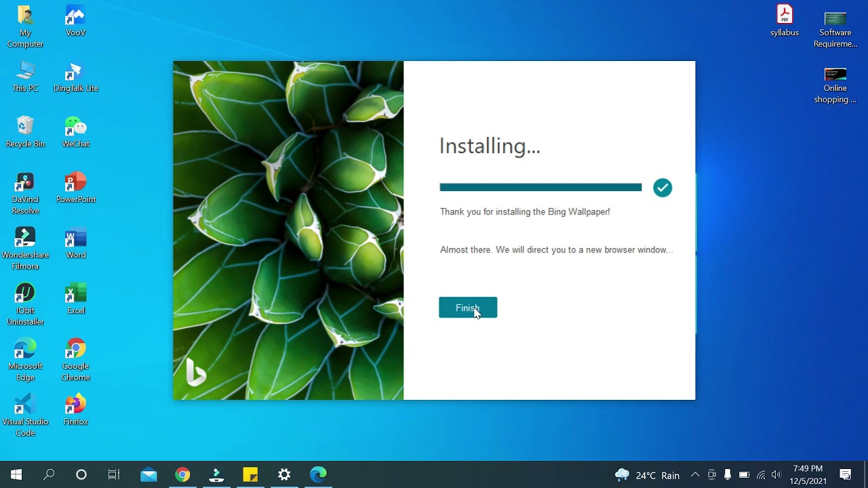Click Show desktop strip at taskbar end
Viewport: 868px width, 488px height.
click(866, 474)
